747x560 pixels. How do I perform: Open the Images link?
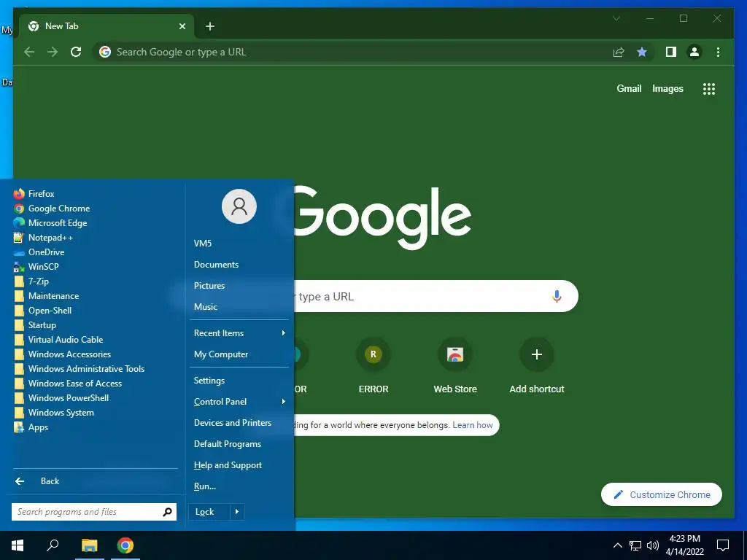[x=667, y=88]
